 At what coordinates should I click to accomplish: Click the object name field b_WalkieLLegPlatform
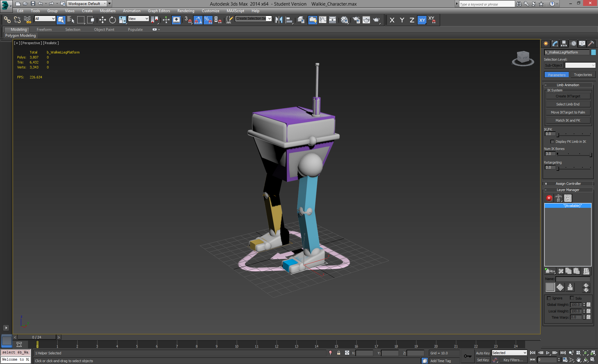(567, 52)
